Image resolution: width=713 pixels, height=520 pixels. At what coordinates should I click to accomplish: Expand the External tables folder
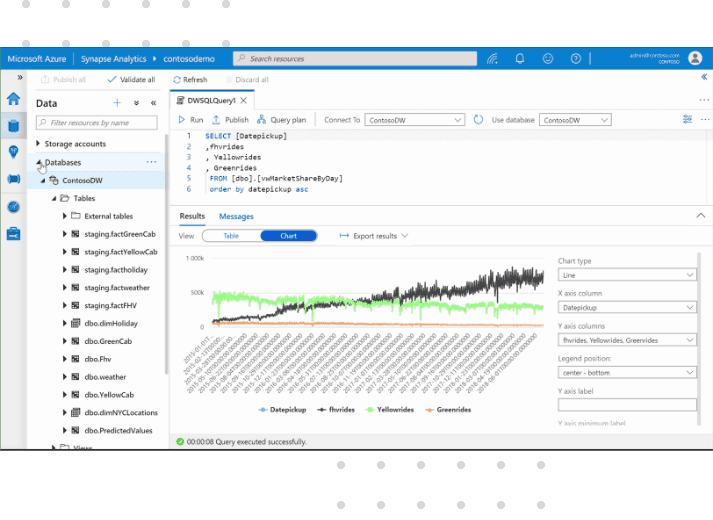click(65, 216)
